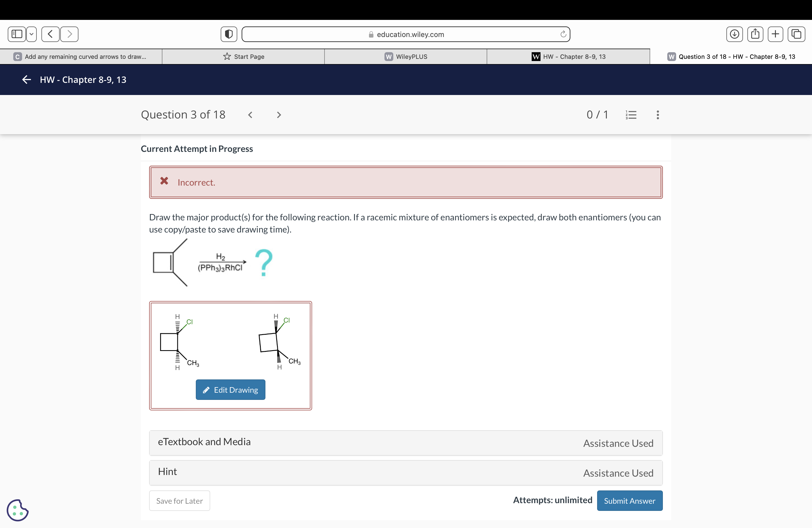Open the three-dot overflow menu for the question
The width and height of the screenshot is (812, 528).
point(657,115)
